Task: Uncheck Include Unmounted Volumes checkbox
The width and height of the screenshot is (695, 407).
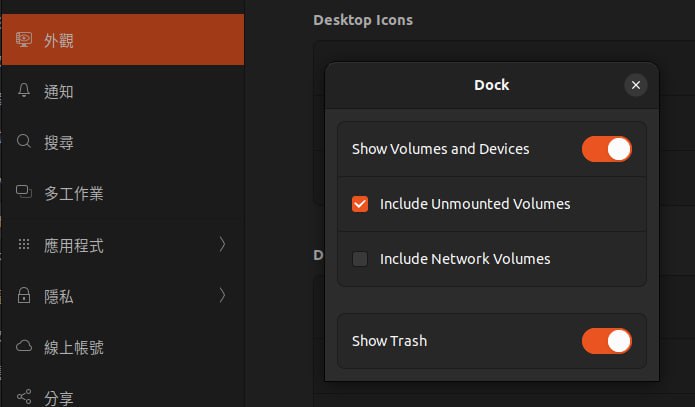Action: pos(361,204)
